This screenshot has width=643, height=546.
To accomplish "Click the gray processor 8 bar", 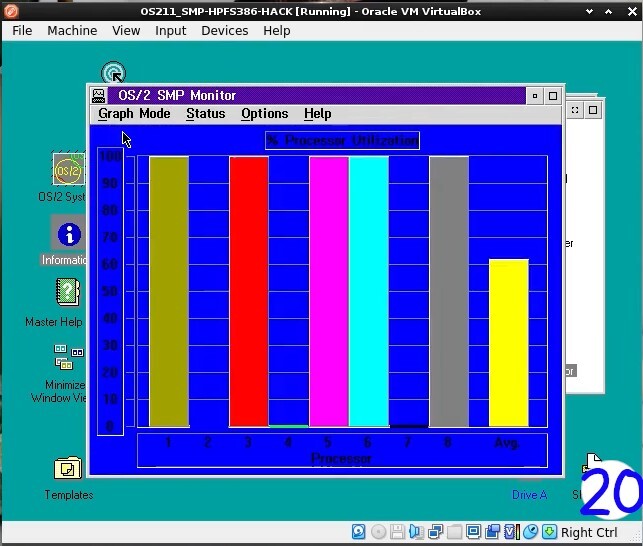I will [x=449, y=292].
